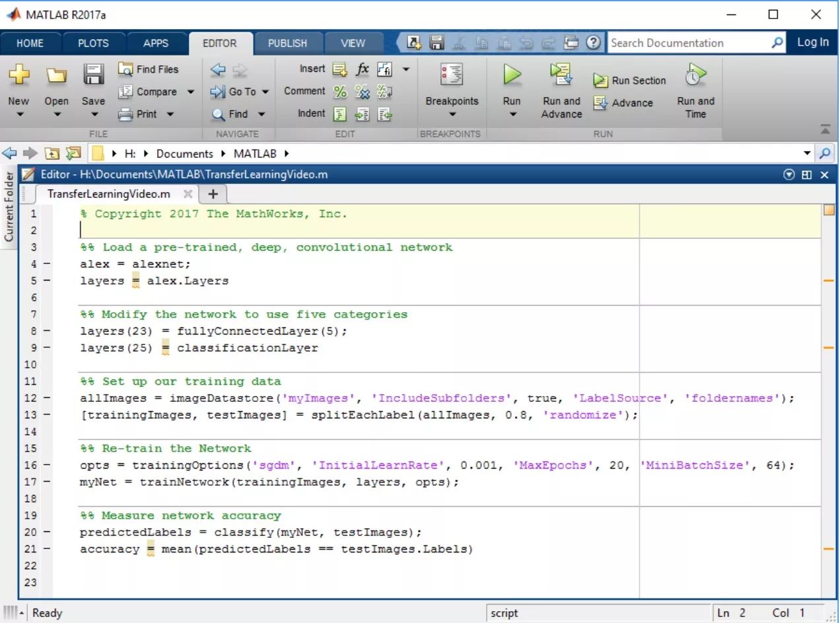Click the Breakpoints icon
This screenshot has height=623, width=840.
[x=452, y=75]
